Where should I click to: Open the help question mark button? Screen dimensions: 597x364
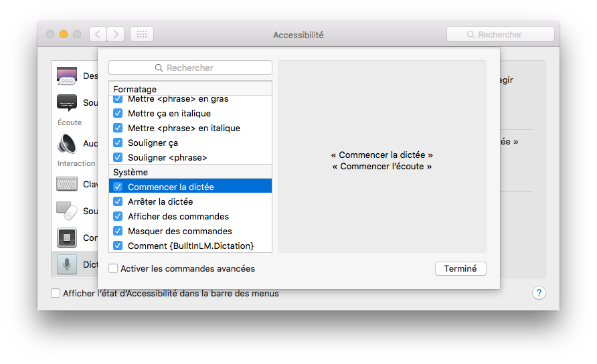[x=539, y=293]
